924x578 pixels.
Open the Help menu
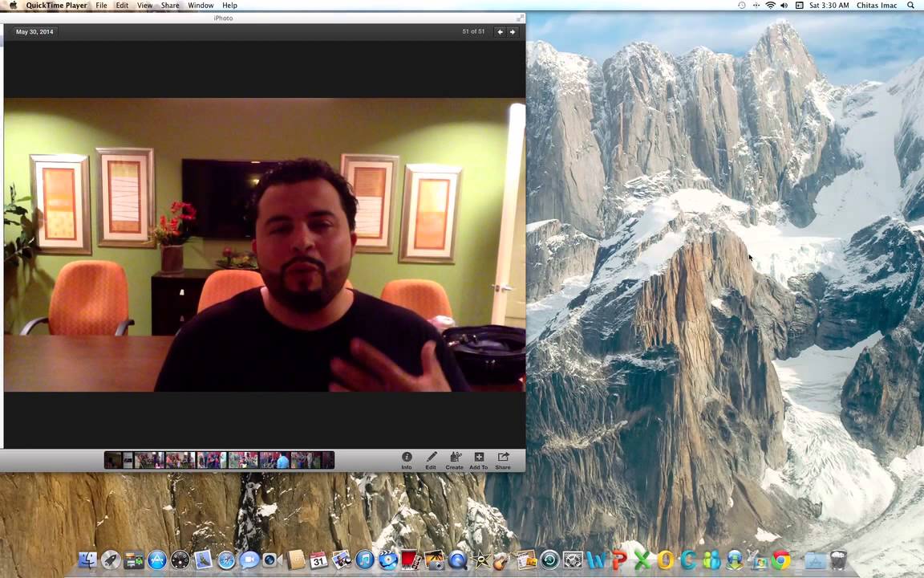pyautogui.click(x=230, y=6)
